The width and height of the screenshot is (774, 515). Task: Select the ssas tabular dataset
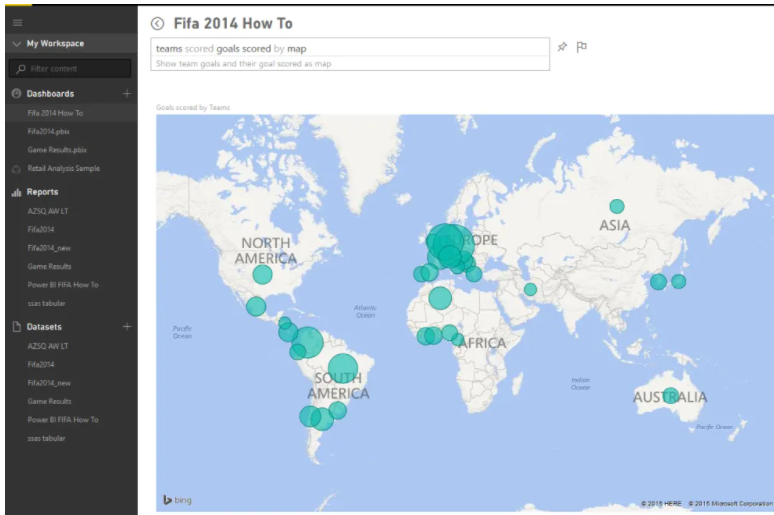(x=46, y=438)
